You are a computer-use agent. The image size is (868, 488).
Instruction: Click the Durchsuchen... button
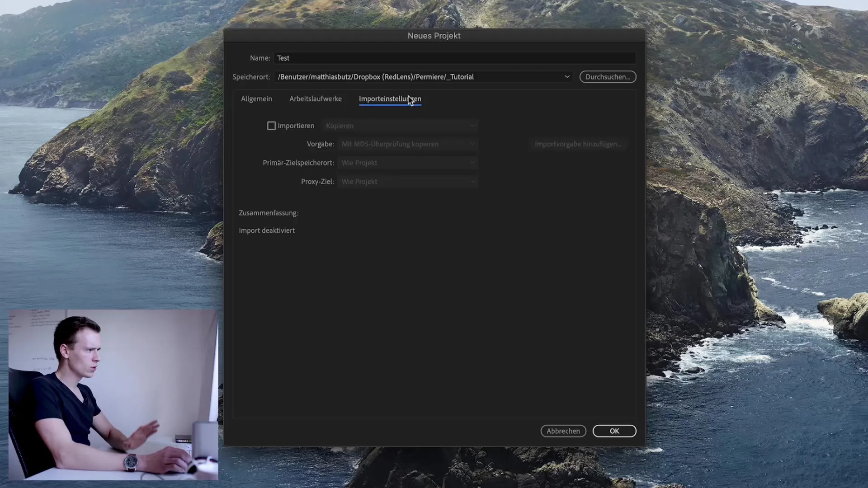click(608, 77)
